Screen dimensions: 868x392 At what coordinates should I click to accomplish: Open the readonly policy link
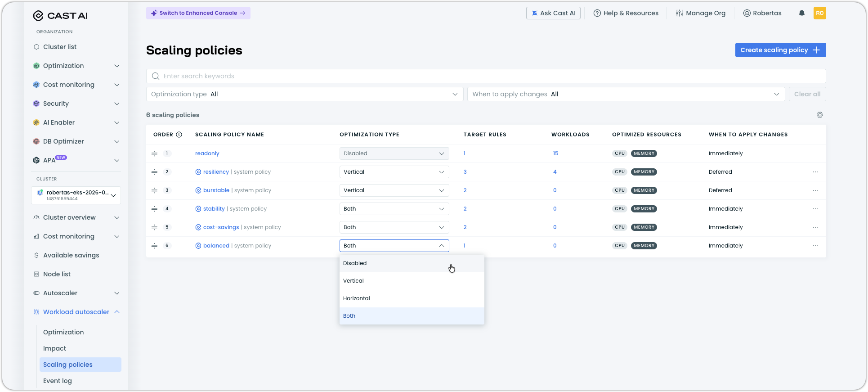pyautogui.click(x=207, y=153)
